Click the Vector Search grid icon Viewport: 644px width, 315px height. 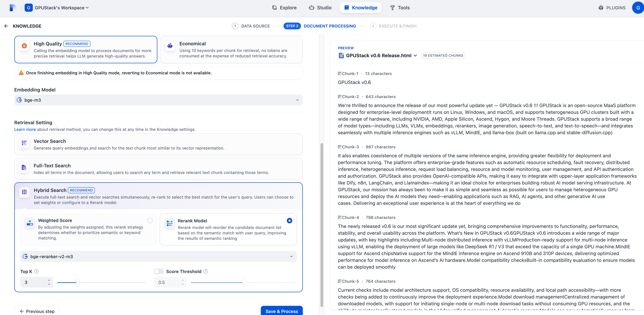point(24,143)
